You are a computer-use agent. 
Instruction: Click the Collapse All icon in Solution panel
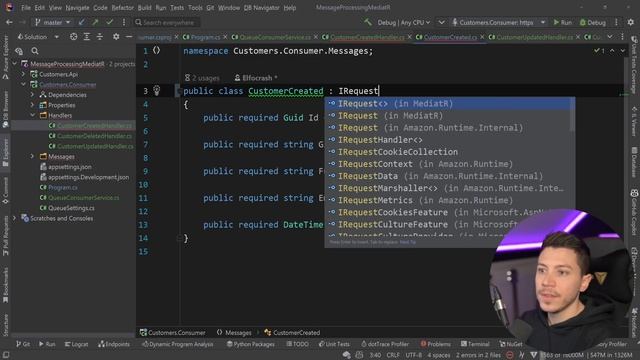tap(100, 37)
